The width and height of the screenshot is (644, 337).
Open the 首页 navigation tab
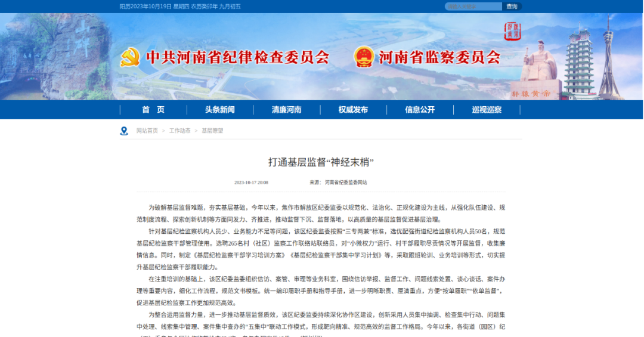(153, 110)
